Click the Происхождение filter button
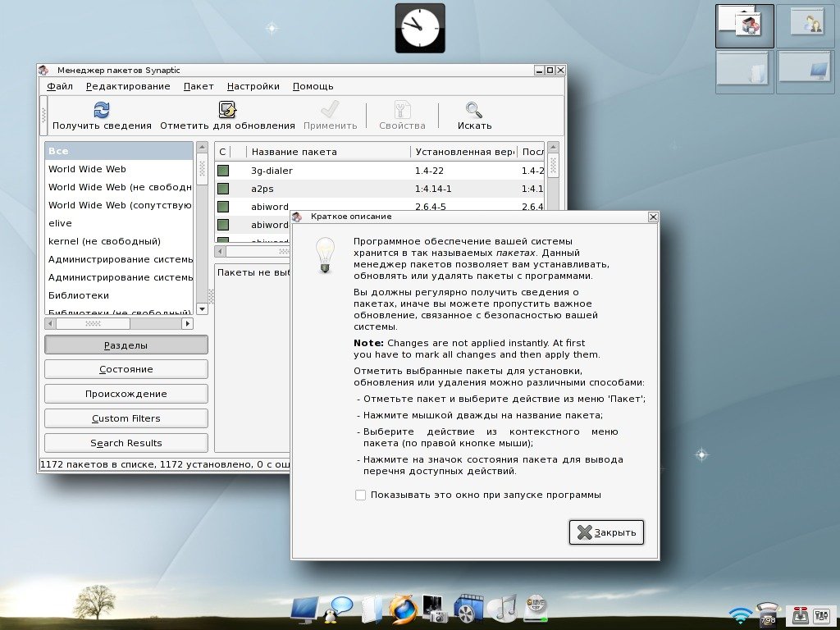 click(126, 394)
